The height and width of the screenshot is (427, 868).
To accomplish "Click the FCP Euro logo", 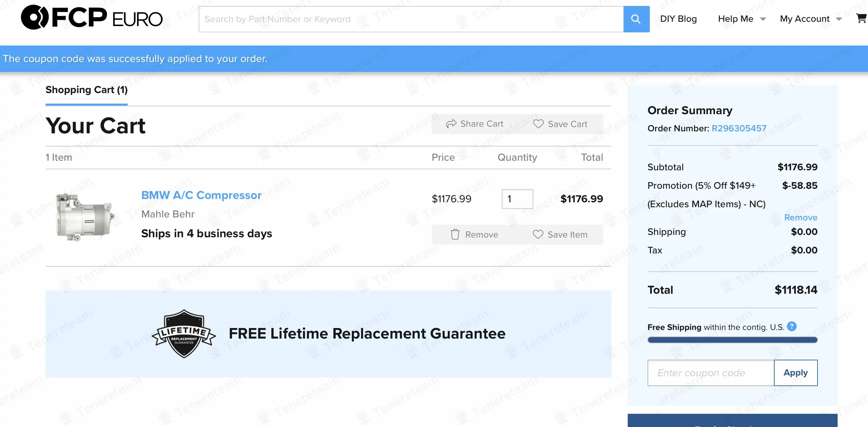I will pos(92,17).
